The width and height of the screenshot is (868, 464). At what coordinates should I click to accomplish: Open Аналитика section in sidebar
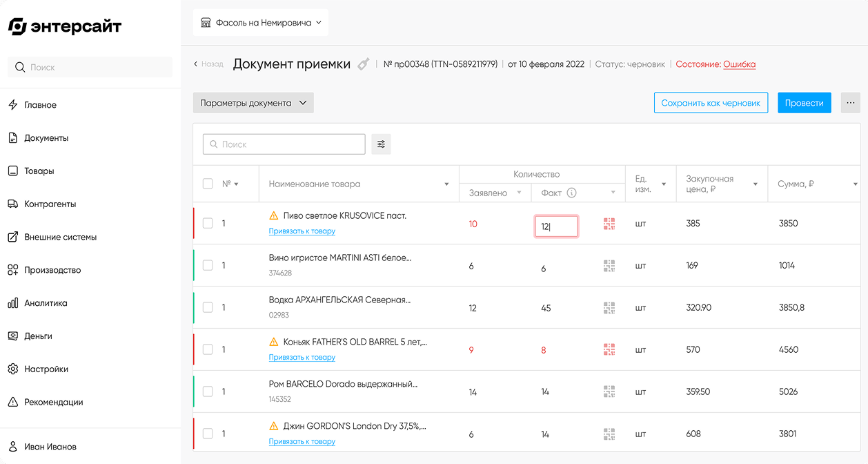(x=46, y=303)
